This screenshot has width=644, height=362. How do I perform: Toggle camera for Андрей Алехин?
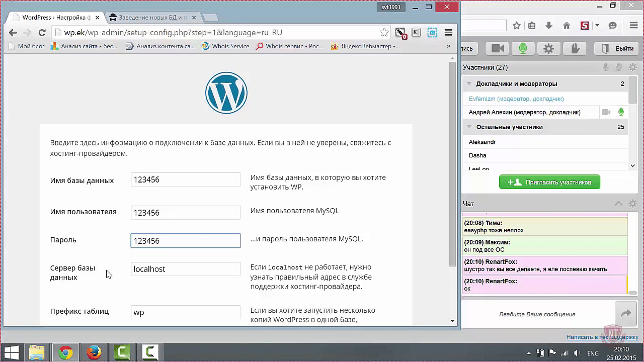point(606,112)
